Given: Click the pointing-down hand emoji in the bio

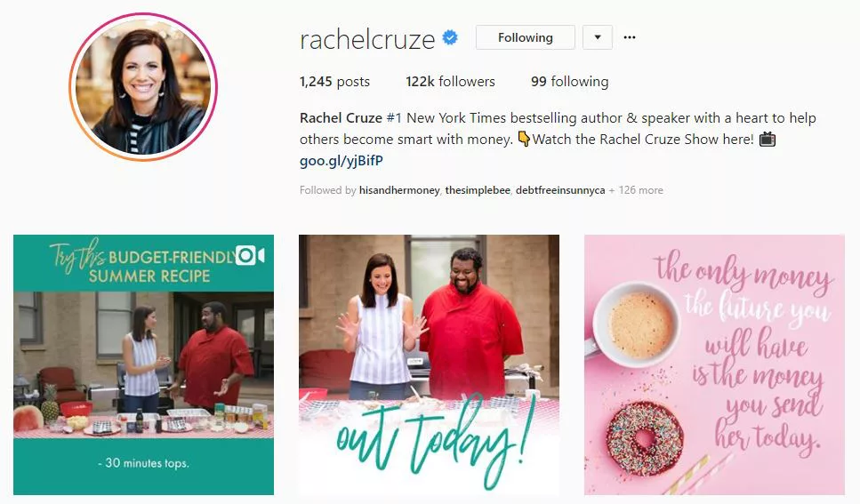Looking at the screenshot, I should pyautogui.click(x=524, y=139).
